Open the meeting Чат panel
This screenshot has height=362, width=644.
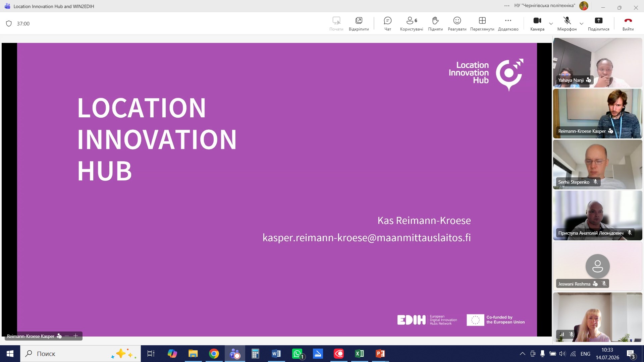[x=387, y=24]
